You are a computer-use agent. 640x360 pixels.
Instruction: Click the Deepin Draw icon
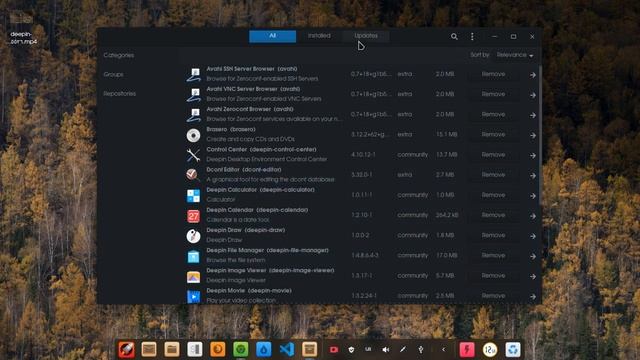pyautogui.click(x=193, y=236)
